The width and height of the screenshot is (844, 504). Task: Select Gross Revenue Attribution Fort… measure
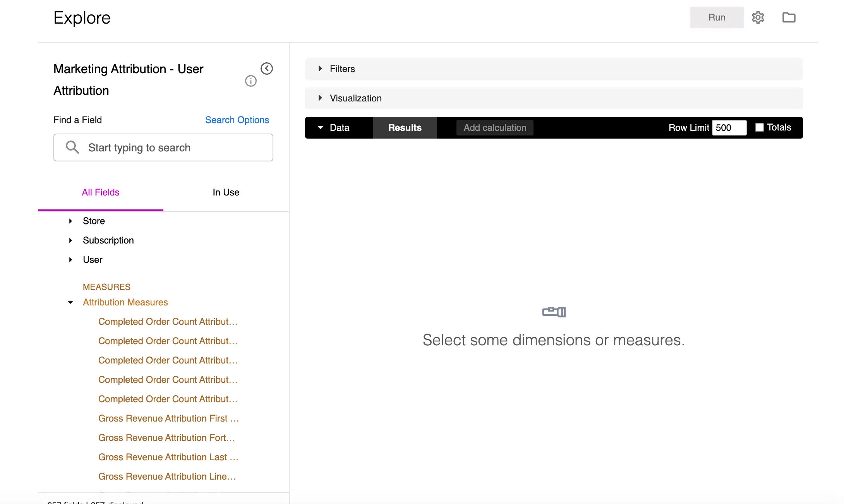[x=167, y=438]
